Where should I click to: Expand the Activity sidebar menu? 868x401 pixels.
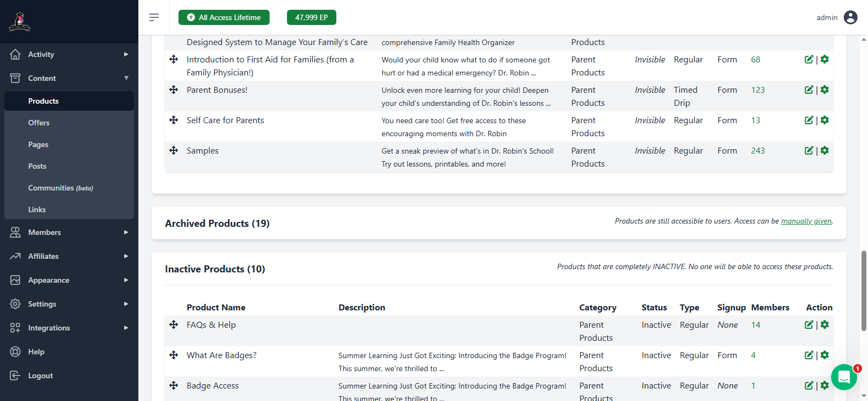[69, 54]
